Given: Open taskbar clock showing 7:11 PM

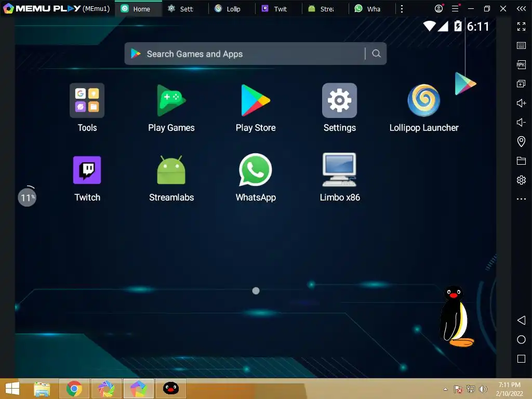Looking at the screenshot, I should pyautogui.click(x=509, y=389).
